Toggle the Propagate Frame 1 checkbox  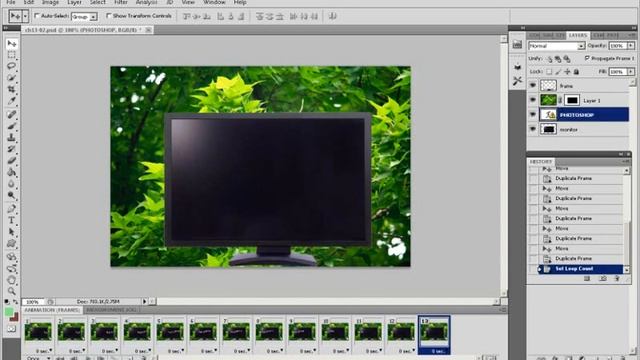point(587,58)
